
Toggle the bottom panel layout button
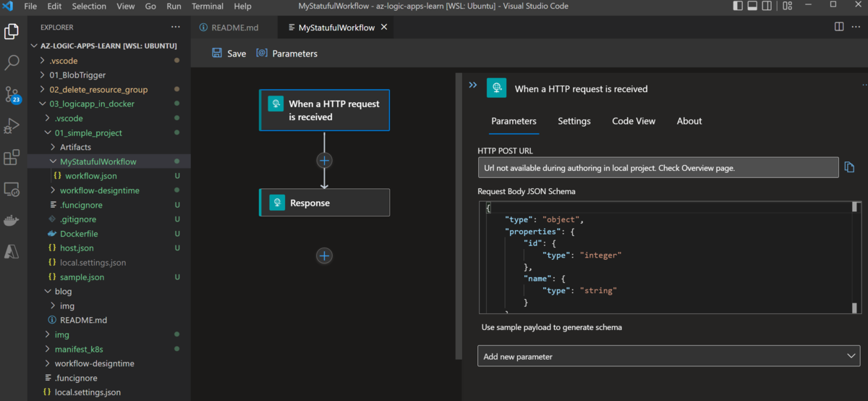[752, 7]
